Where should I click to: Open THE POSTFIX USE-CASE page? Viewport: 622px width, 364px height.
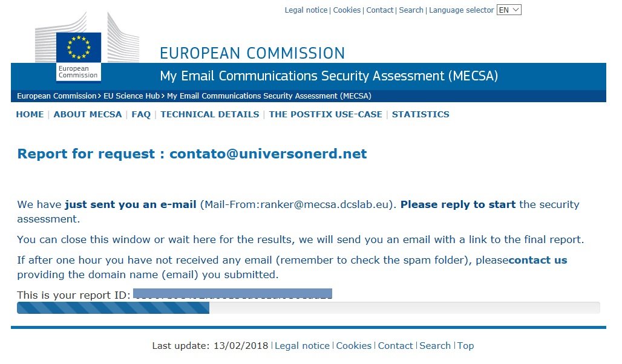pos(326,114)
